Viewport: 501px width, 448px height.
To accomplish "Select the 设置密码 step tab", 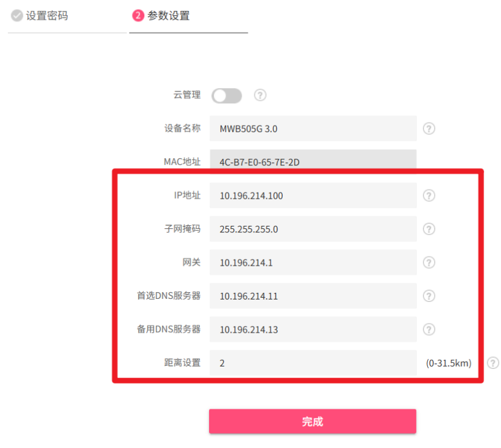I will pos(39,16).
